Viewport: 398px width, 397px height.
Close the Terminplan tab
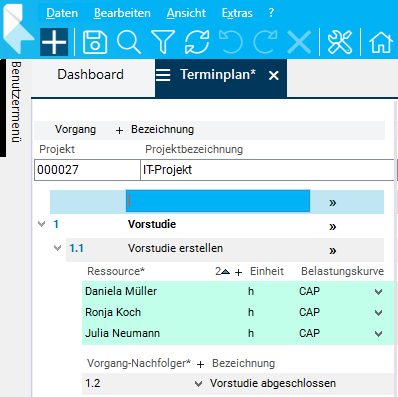[274, 76]
